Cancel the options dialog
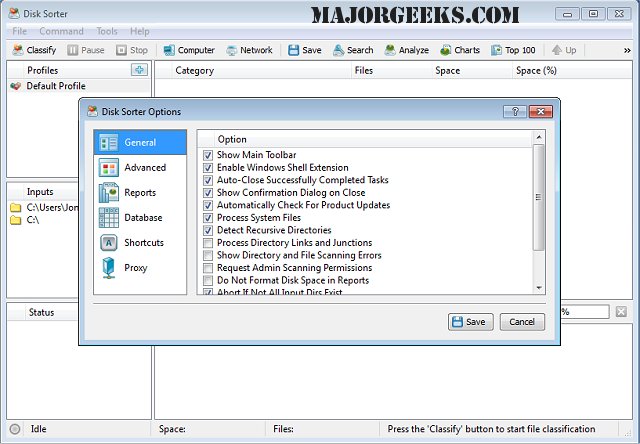 tap(522, 322)
